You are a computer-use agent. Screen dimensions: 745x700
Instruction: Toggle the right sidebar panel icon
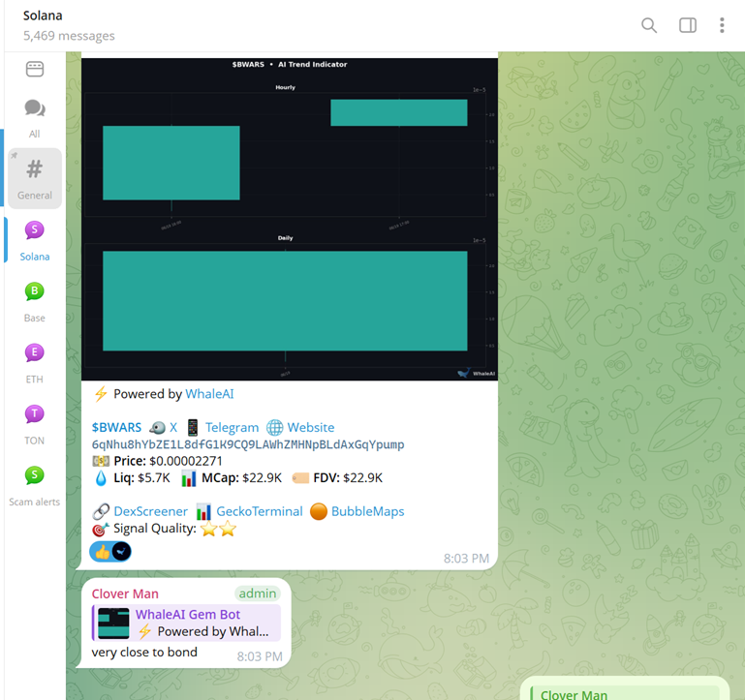688,25
